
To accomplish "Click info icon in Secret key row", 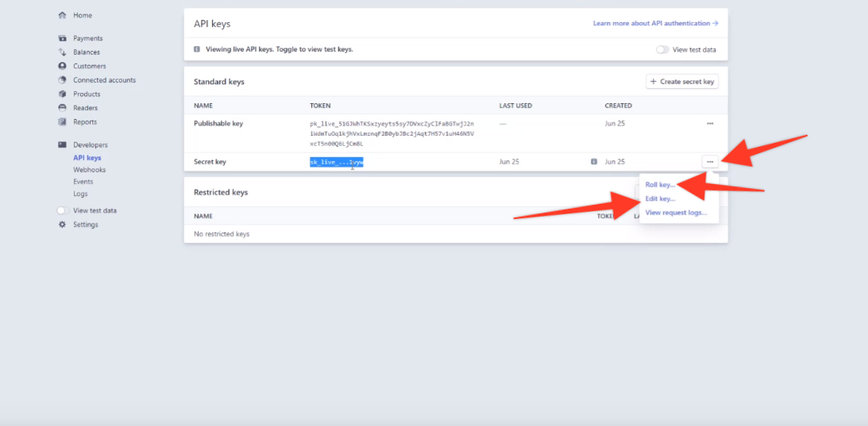I will (x=594, y=162).
